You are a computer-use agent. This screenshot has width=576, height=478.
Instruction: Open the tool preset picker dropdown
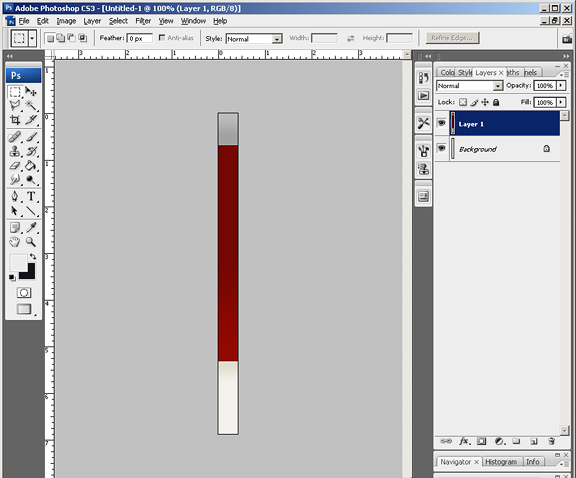pyautogui.click(x=32, y=38)
